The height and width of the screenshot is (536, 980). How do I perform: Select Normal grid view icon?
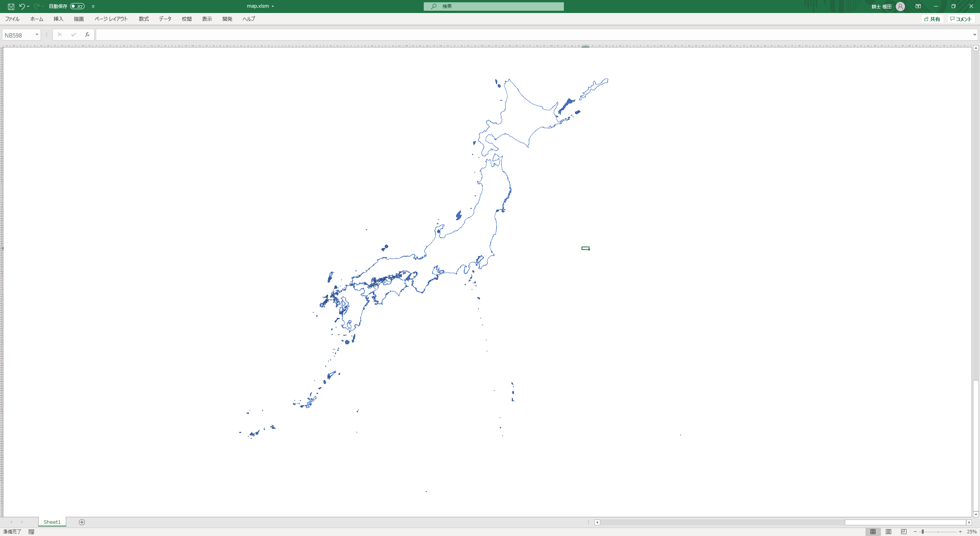tap(873, 531)
